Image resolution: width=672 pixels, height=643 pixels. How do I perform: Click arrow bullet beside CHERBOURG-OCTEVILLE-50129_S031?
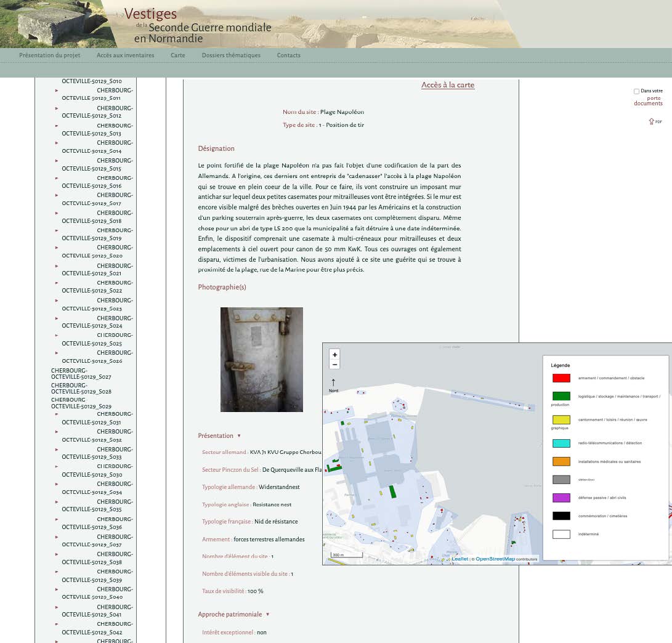[57, 414]
